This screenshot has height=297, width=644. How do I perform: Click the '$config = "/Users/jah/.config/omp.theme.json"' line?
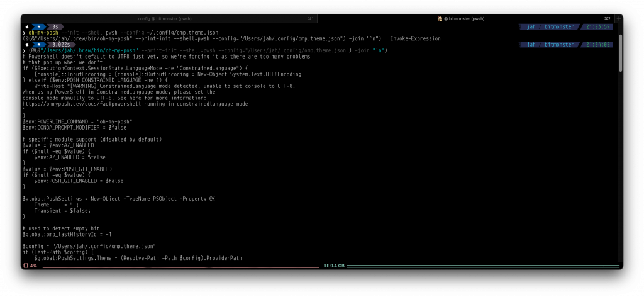coord(89,246)
